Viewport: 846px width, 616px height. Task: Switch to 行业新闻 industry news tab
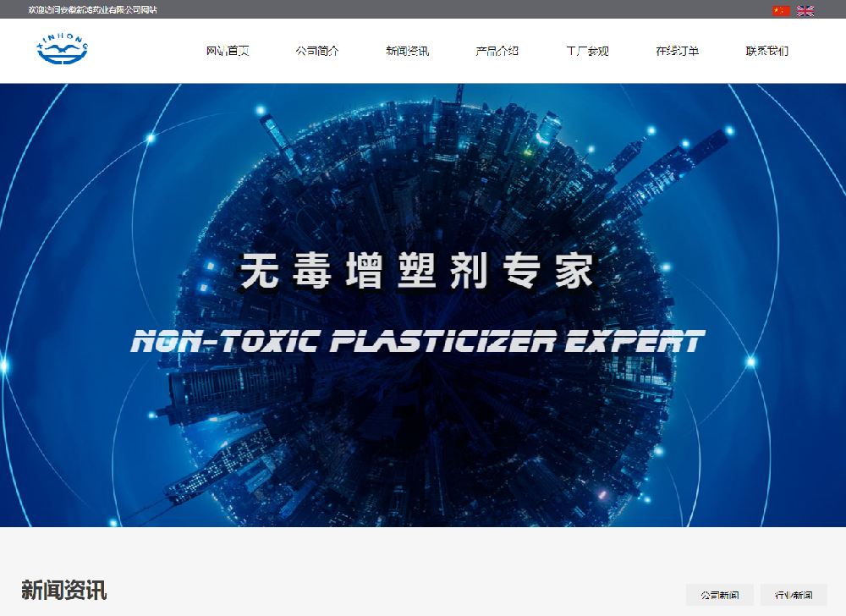(793, 595)
